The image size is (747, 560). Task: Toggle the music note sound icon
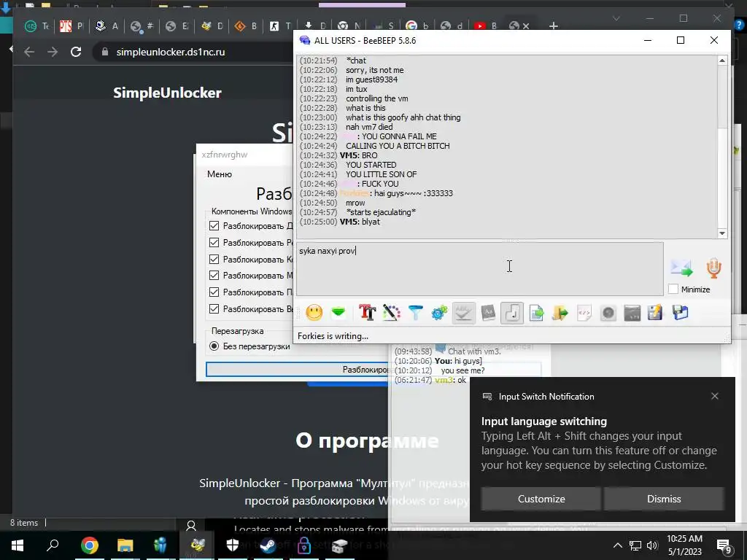coord(512,313)
